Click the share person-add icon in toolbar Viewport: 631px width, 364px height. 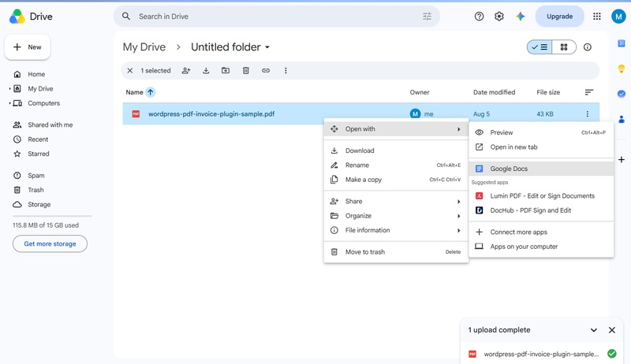click(186, 71)
